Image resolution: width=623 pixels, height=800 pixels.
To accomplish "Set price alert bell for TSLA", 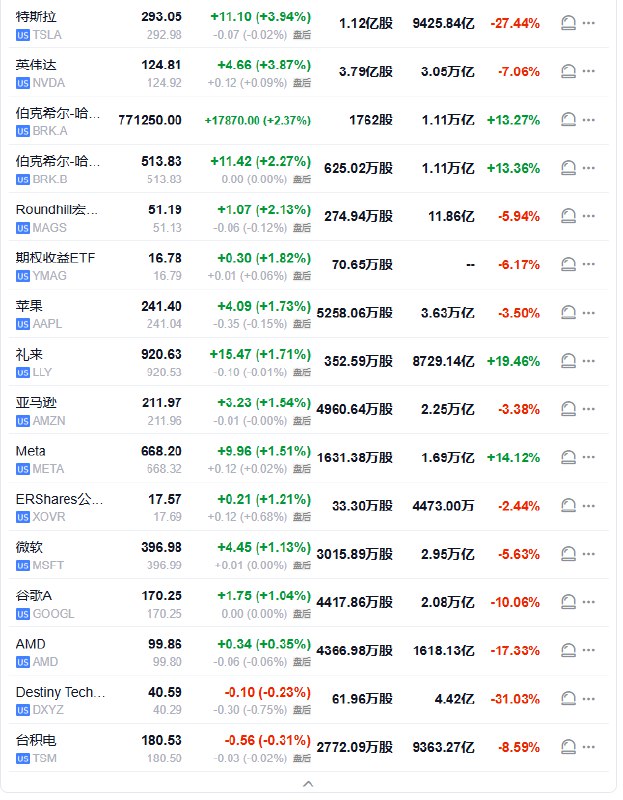I will (568, 23).
